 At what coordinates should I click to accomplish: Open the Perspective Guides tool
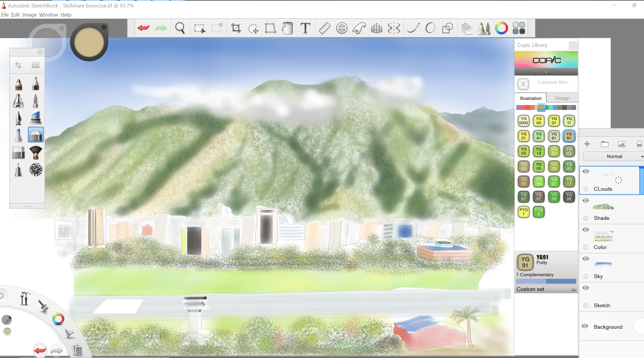[377, 28]
